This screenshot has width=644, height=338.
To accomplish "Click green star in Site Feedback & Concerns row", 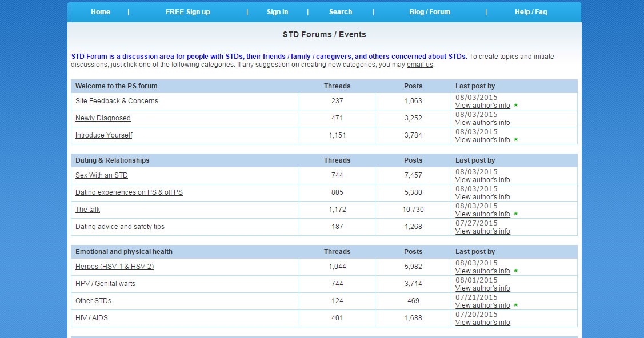I will tap(516, 106).
